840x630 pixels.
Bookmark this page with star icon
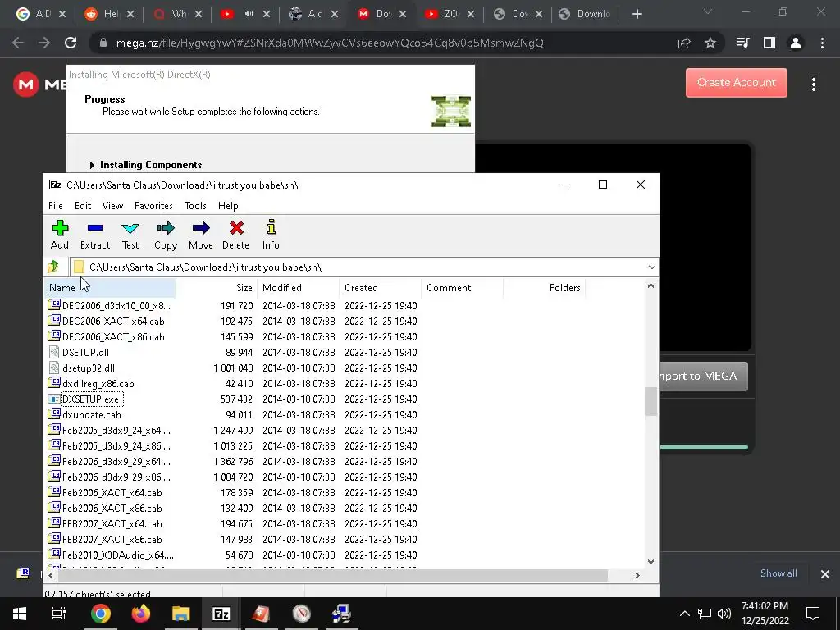coord(710,43)
